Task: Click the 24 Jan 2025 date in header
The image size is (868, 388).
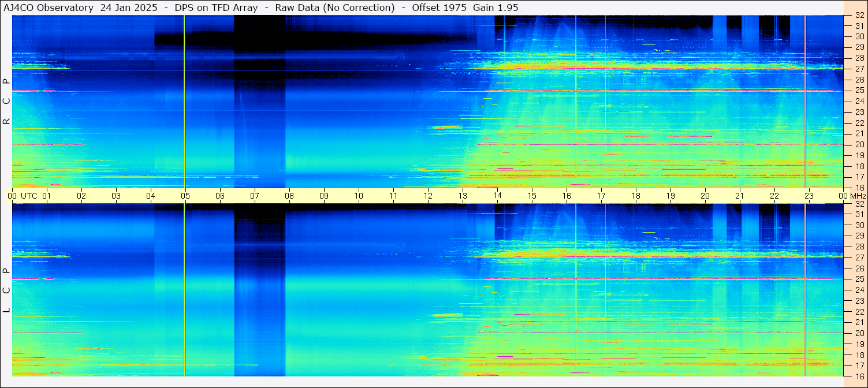Action: click(129, 8)
